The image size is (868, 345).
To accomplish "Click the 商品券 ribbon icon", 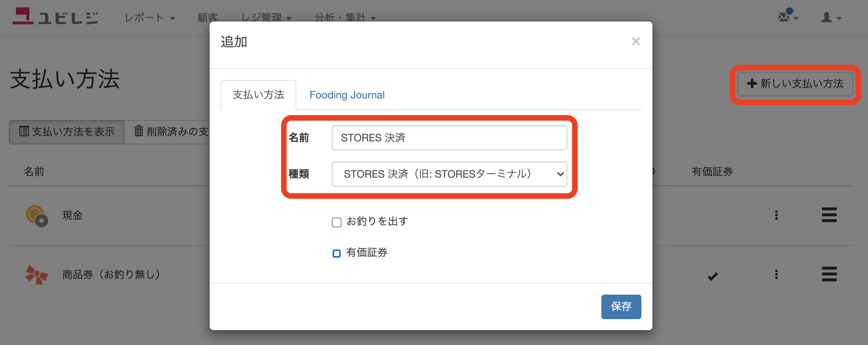I will [36, 275].
